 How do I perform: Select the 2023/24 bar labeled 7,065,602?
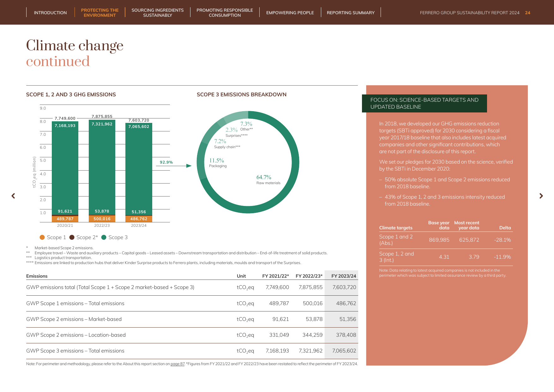click(139, 169)
